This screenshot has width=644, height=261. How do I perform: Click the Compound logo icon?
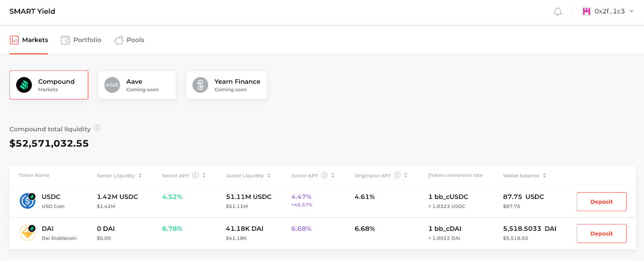(x=24, y=85)
